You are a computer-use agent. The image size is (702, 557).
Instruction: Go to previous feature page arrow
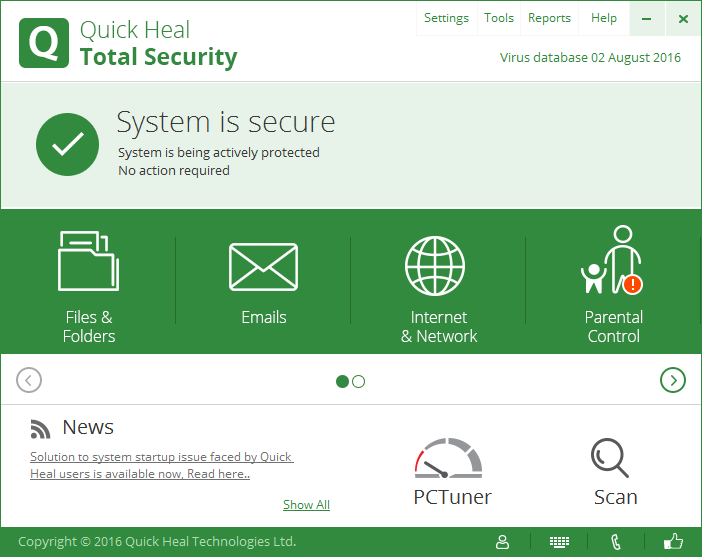pos(29,380)
